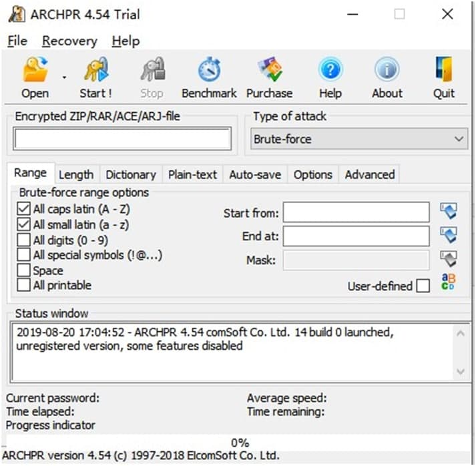This screenshot has width=476, height=466.
Task: Click the Help question mark toolbar icon
Action: [330, 70]
